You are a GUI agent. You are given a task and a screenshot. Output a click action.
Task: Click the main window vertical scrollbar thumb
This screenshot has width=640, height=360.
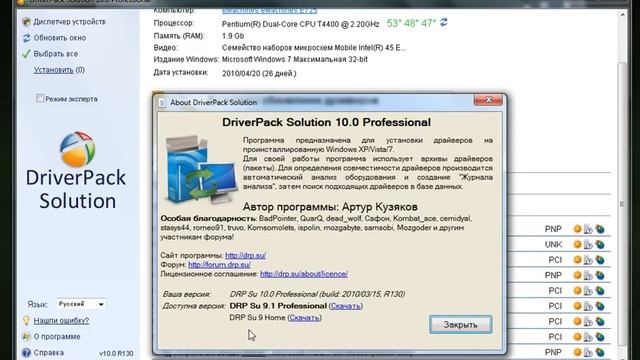coord(622,204)
